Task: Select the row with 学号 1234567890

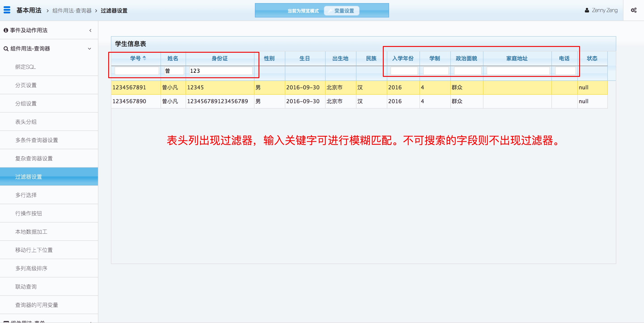Action: (x=129, y=101)
